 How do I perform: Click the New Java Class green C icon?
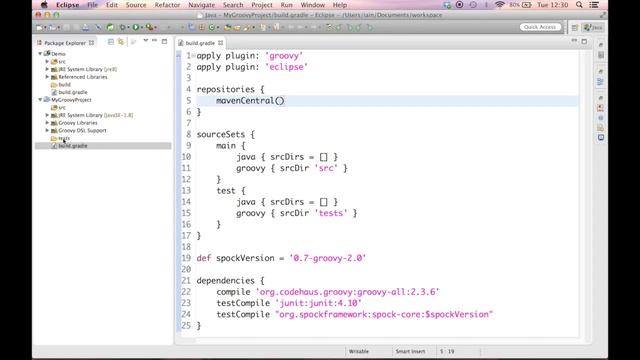click(211, 27)
